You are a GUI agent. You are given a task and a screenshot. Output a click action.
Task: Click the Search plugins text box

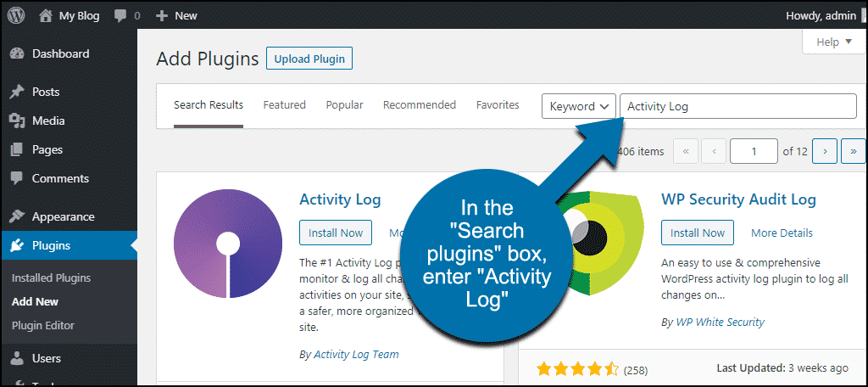tap(737, 106)
